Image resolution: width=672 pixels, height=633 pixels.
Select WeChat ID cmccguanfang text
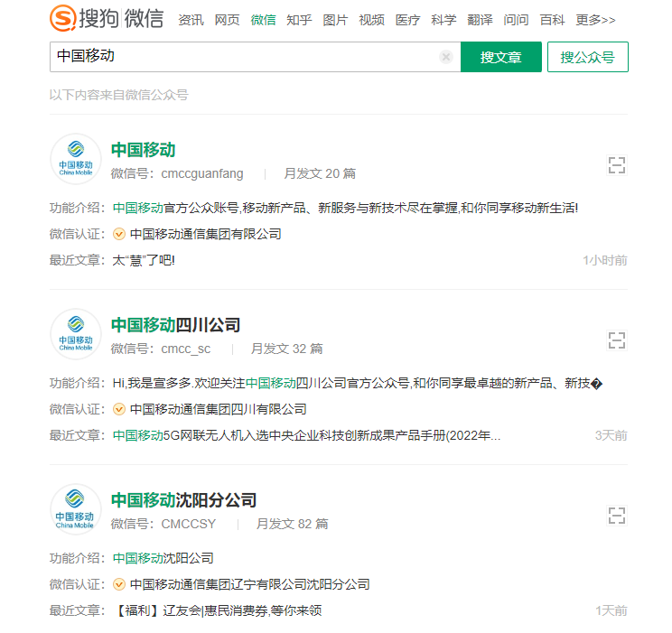[201, 173]
